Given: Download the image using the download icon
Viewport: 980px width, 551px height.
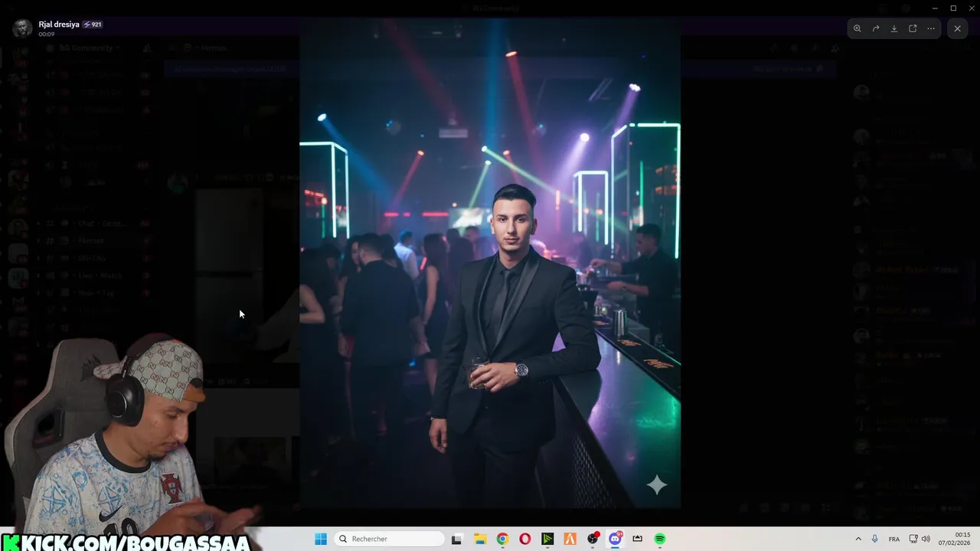Looking at the screenshot, I should (x=894, y=28).
